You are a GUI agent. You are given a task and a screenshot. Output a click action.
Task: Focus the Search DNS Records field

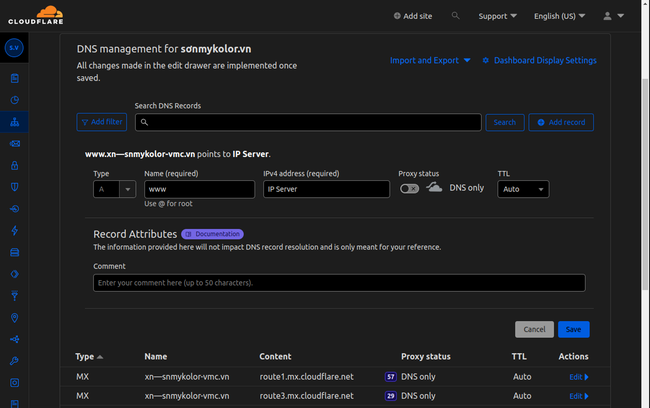308,122
